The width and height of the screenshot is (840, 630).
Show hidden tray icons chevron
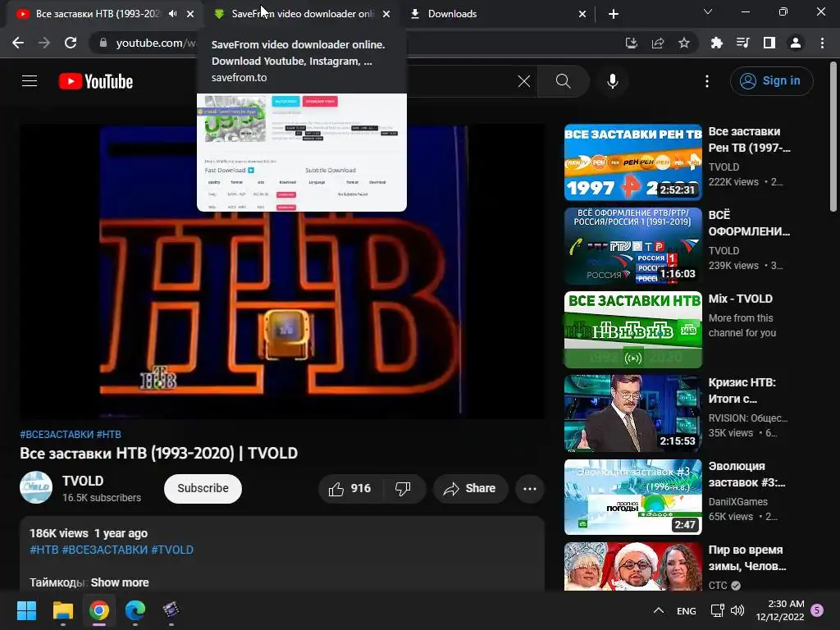[659, 610]
